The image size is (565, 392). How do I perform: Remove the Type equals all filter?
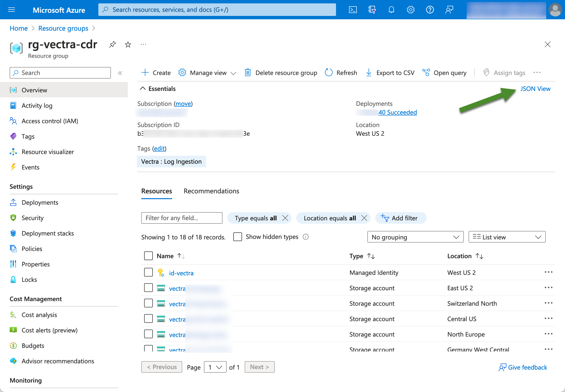click(285, 218)
